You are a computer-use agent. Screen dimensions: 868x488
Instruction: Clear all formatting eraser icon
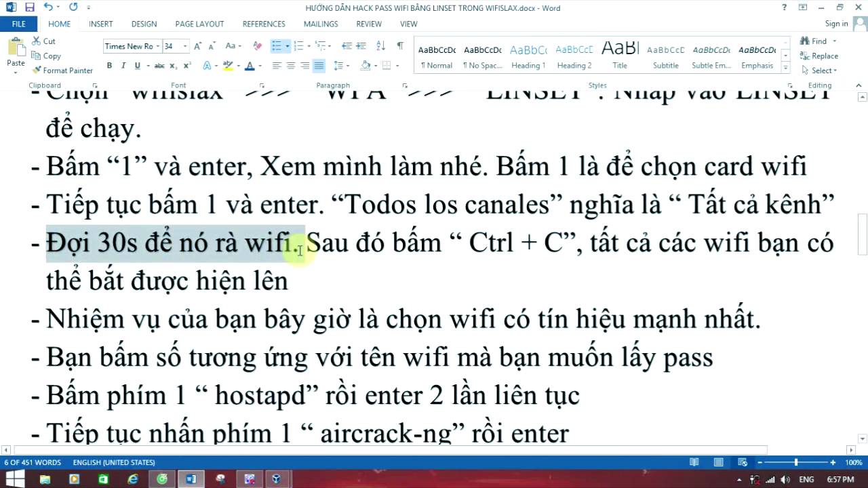pos(257,46)
